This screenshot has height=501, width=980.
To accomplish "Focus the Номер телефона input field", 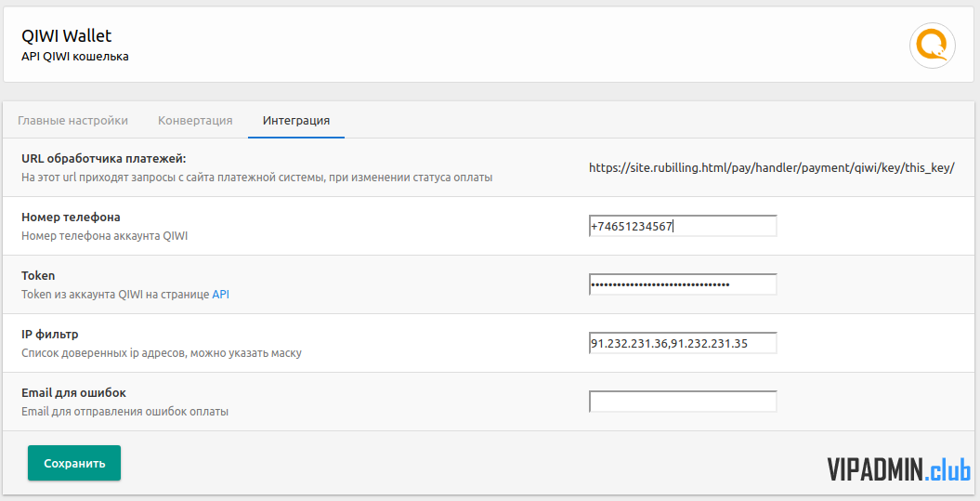I will click(683, 226).
